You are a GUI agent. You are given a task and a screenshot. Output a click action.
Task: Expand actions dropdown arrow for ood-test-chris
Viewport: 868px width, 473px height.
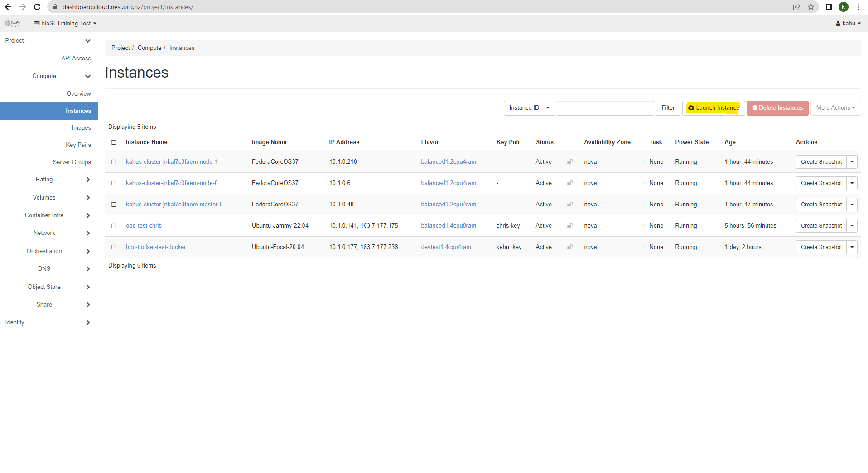[x=852, y=226]
